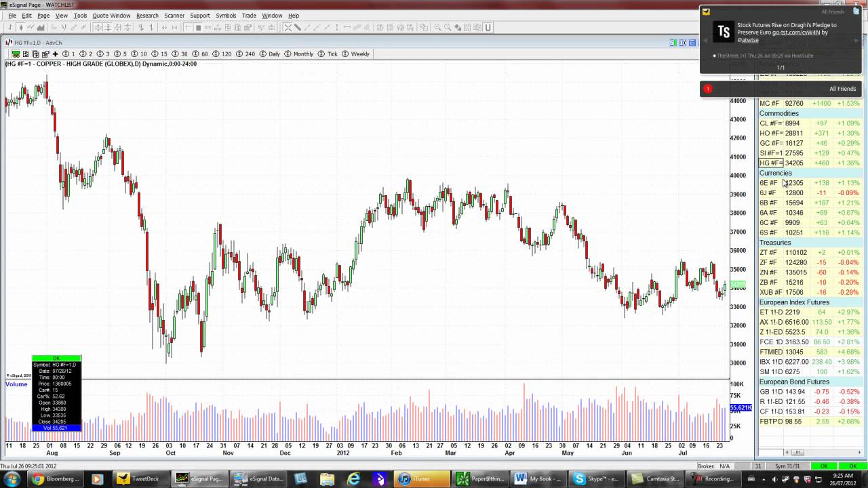Open the File menu
Viewport: 868px width, 488px height.
[12, 16]
